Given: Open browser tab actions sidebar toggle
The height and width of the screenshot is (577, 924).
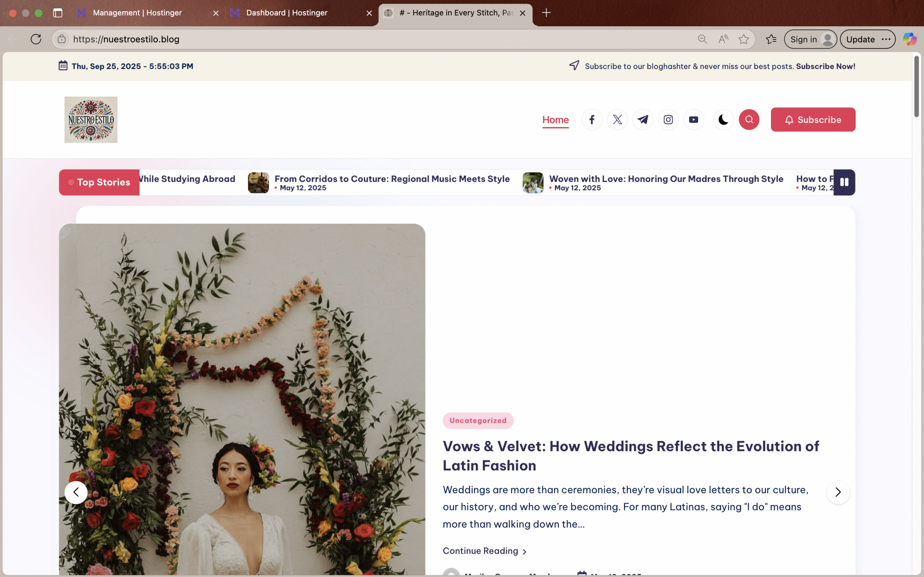Looking at the screenshot, I should 58,13.
